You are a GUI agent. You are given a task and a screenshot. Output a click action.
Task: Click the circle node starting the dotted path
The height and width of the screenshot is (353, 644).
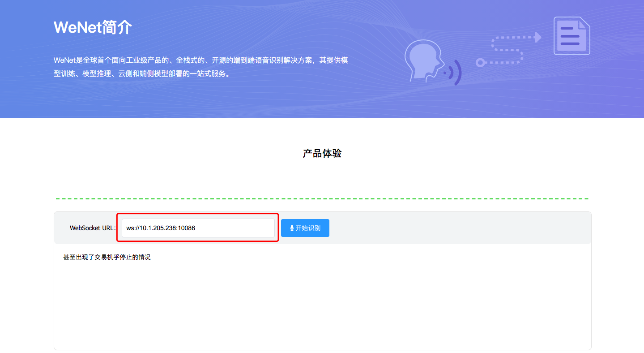[x=480, y=63]
